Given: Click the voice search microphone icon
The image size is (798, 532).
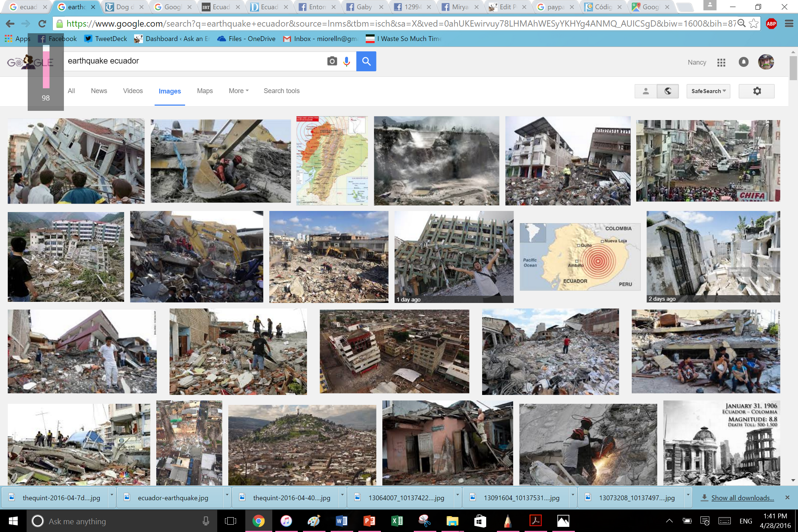Looking at the screenshot, I should click(347, 61).
